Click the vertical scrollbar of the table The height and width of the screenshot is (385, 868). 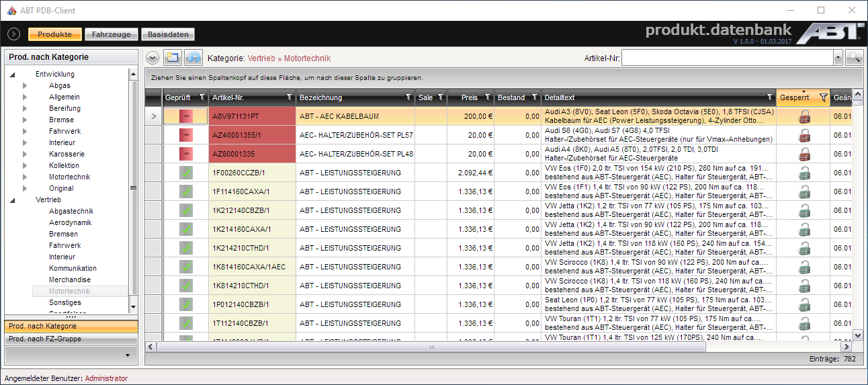857,215
